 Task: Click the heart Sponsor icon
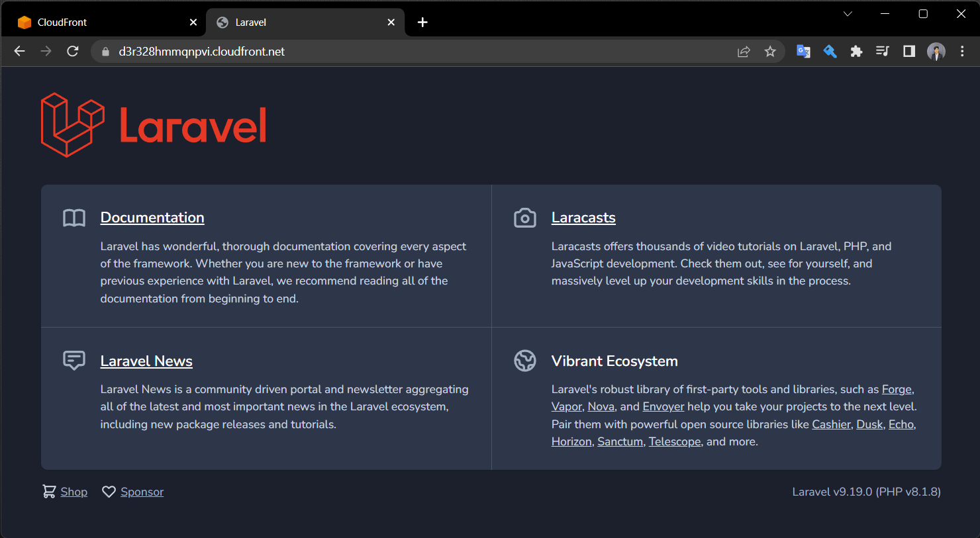point(109,492)
